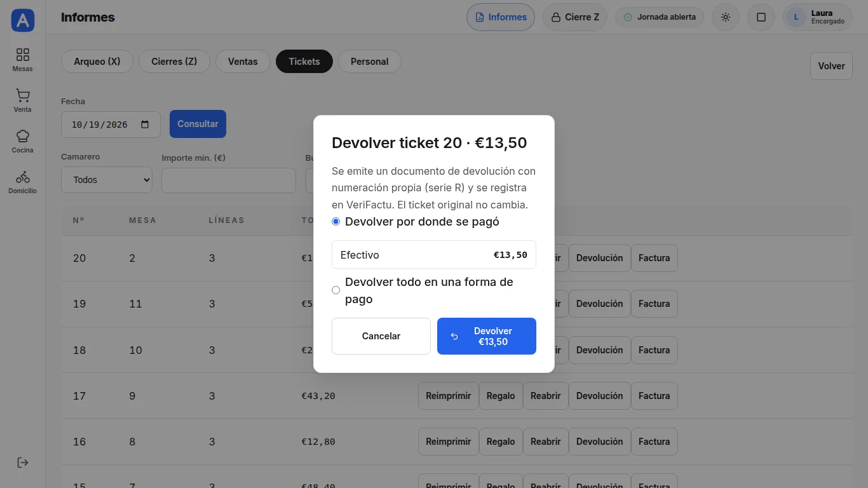Click Factura for ticket 18

pos(654,350)
